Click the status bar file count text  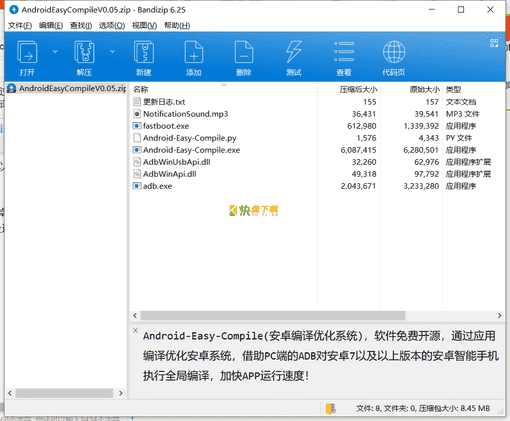click(423, 408)
